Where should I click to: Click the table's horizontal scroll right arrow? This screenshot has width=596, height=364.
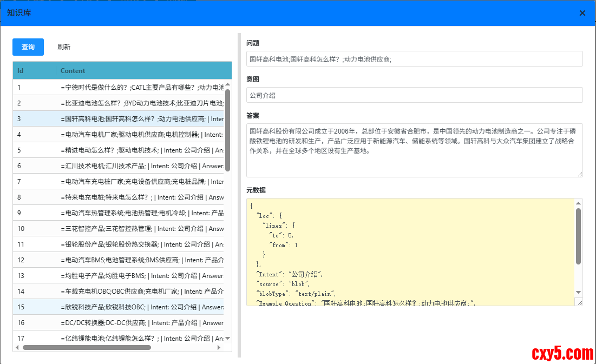(219, 347)
